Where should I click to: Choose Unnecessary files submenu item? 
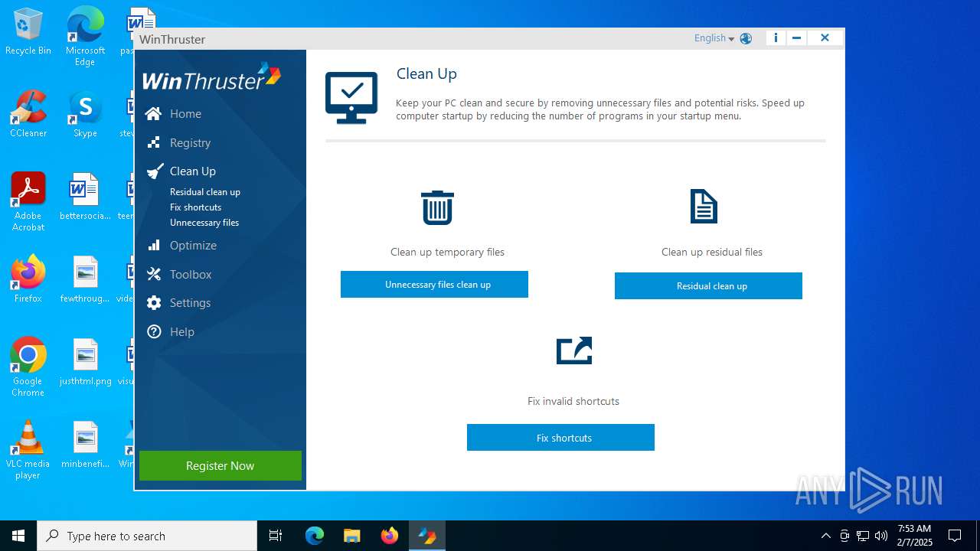pyautogui.click(x=204, y=223)
